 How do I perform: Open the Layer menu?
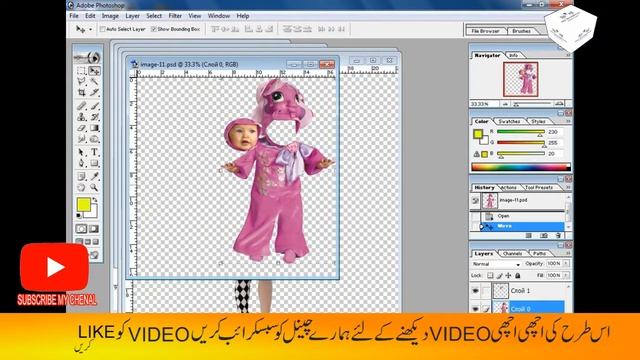click(x=132, y=16)
